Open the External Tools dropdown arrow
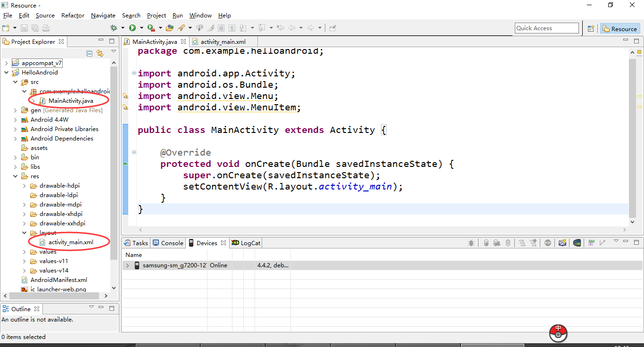Screen dimensions: 644x347 point(160,28)
